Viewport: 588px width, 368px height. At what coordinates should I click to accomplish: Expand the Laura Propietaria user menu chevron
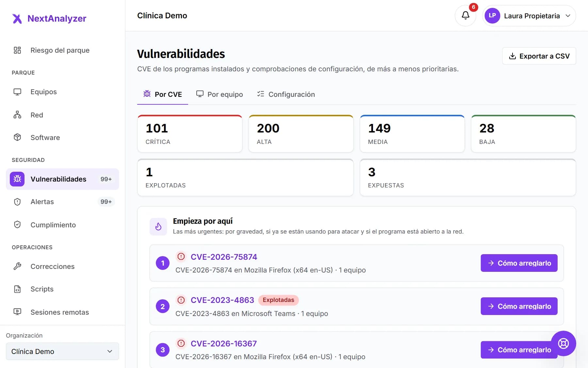click(x=568, y=16)
